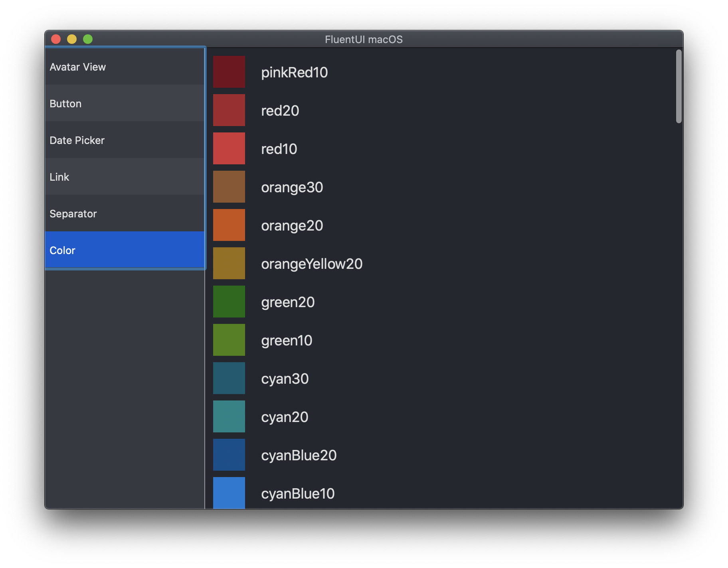Select the cyanBlue20 swatch

[x=229, y=455]
